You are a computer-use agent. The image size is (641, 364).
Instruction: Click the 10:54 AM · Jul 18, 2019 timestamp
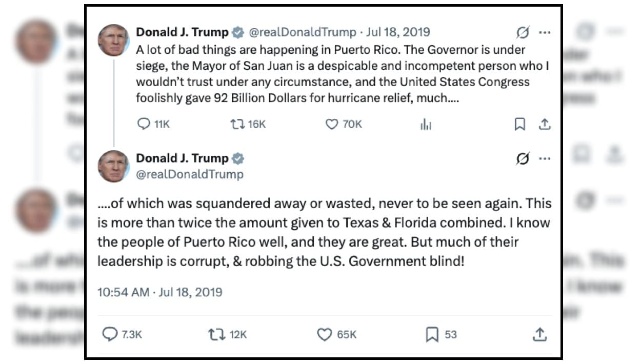(x=160, y=292)
